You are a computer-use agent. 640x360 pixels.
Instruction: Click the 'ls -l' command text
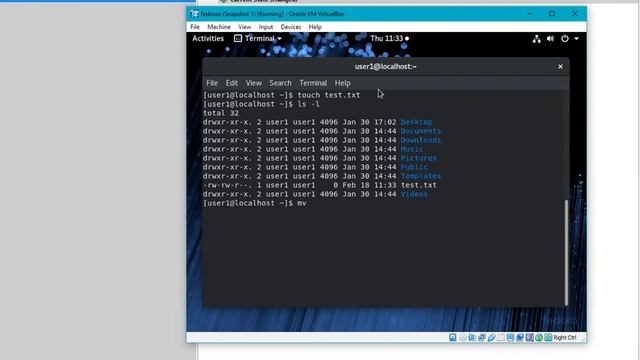(309, 104)
